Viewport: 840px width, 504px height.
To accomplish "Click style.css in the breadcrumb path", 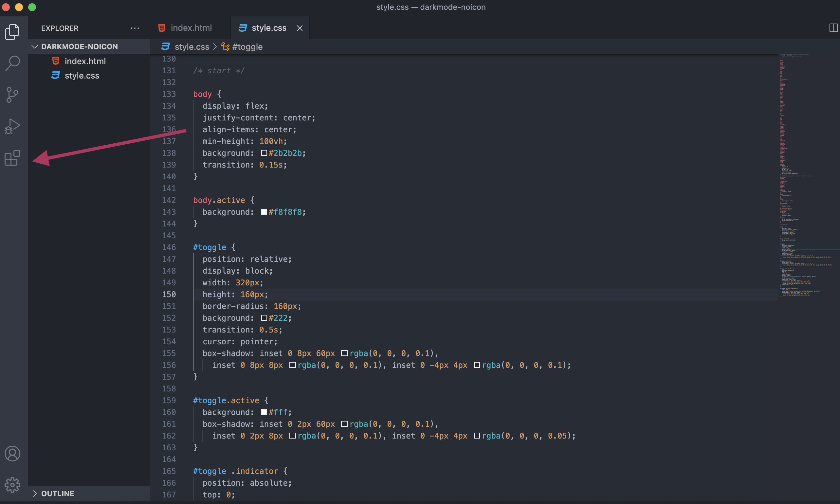I will pyautogui.click(x=192, y=47).
